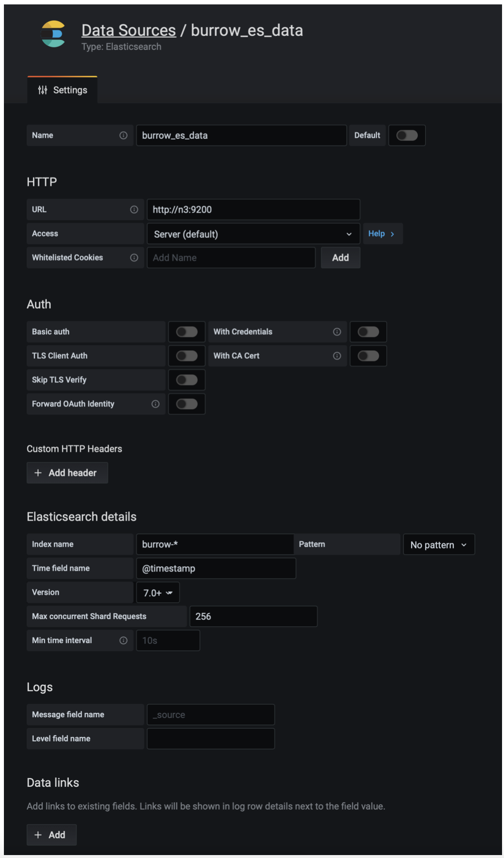The image size is (504, 858).
Task: Open the No pattern dropdown
Action: [x=439, y=545]
